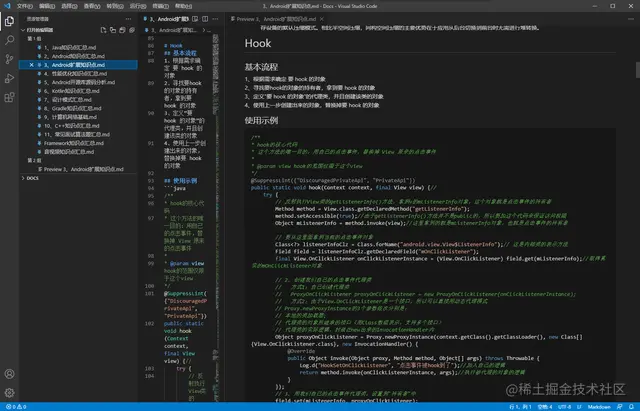Click the LF end-of-line selector

579,407
